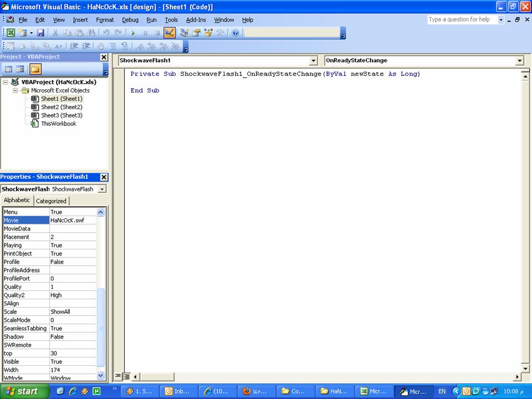This screenshot has width=532, height=399.
Task: Collapse VBAProject (HaNcOcK.xls) tree node
Action: [6, 82]
